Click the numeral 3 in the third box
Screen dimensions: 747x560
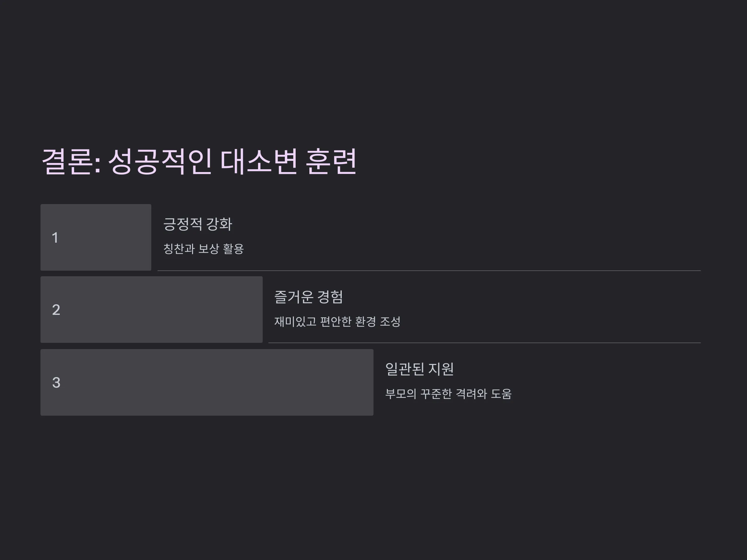(x=56, y=382)
